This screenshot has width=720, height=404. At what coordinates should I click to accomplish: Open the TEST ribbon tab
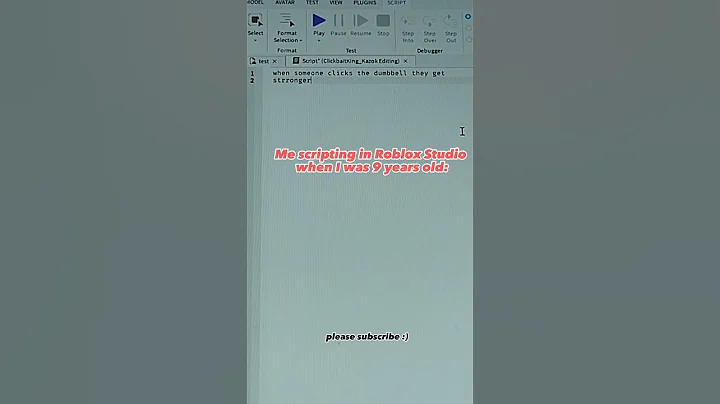tap(312, 3)
